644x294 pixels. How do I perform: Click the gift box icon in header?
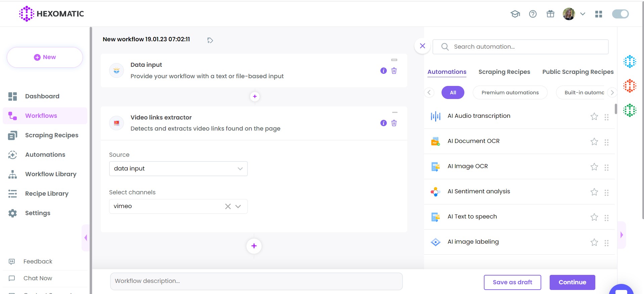pos(550,14)
